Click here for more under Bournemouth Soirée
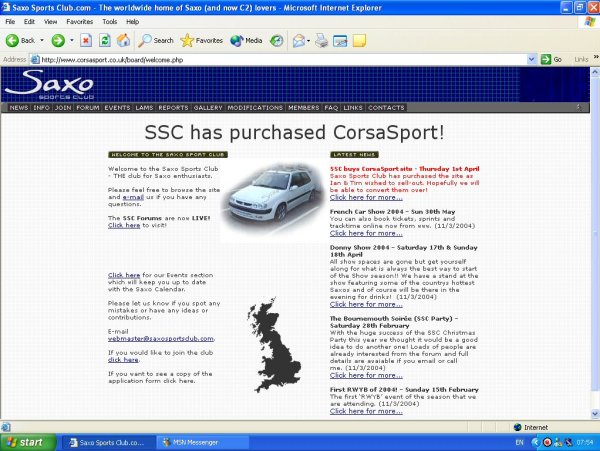 click(x=366, y=375)
